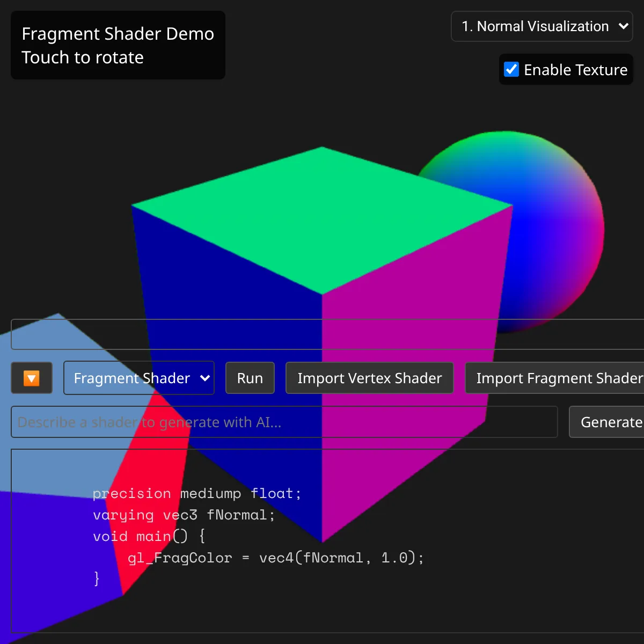This screenshot has height=644, width=644.
Task: Open the Normal Visualization shader dropdown
Action: [542, 26]
